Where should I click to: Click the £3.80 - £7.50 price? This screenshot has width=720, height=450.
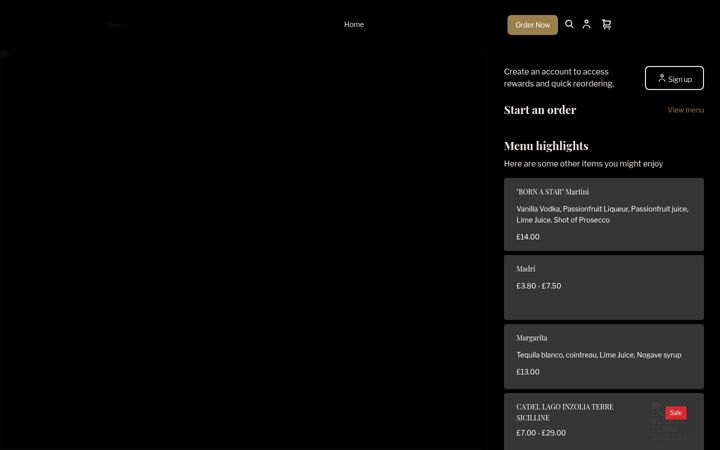coord(539,286)
